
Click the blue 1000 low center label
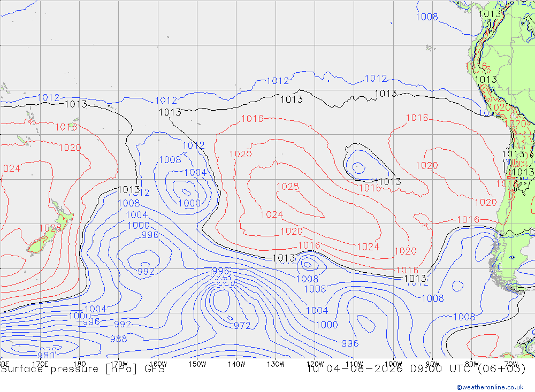point(189,204)
